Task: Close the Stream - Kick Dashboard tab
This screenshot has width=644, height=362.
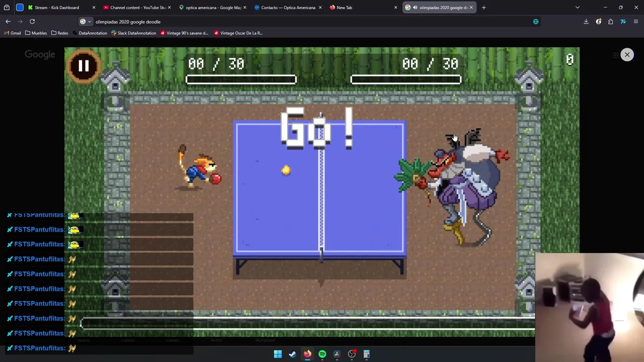Action: click(x=94, y=8)
